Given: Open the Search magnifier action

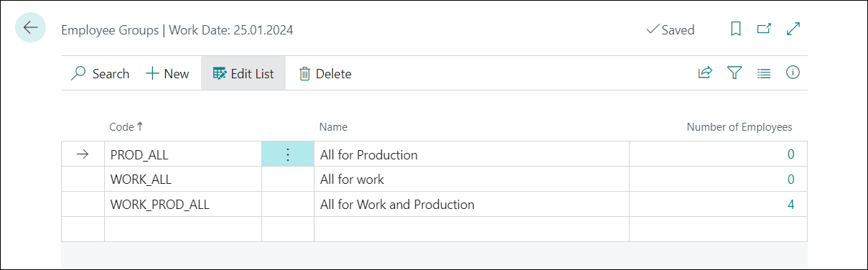Looking at the screenshot, I should click(100, 73).
